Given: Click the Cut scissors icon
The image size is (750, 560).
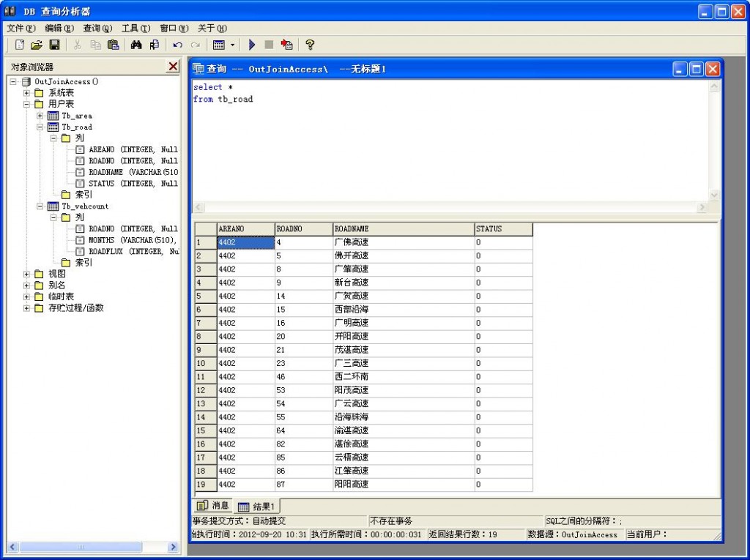Looking at the screenshot, I should click(78, 45).
